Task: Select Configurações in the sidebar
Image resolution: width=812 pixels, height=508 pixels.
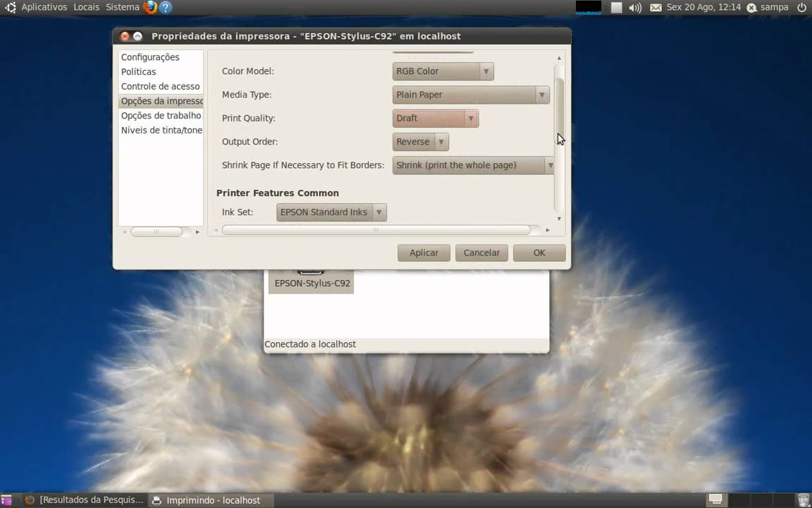Action: click(150, 57)
